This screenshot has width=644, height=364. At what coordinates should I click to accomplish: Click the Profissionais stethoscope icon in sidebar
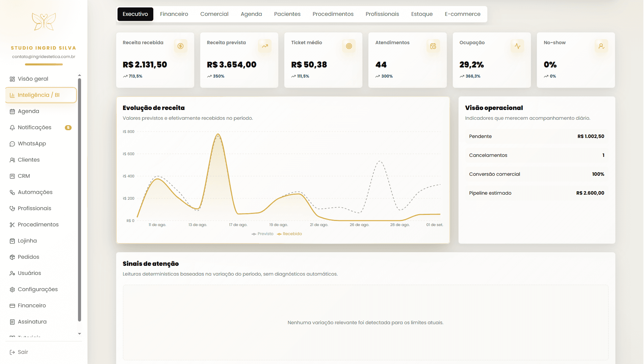pyautogui.click(x=12, y=208)
